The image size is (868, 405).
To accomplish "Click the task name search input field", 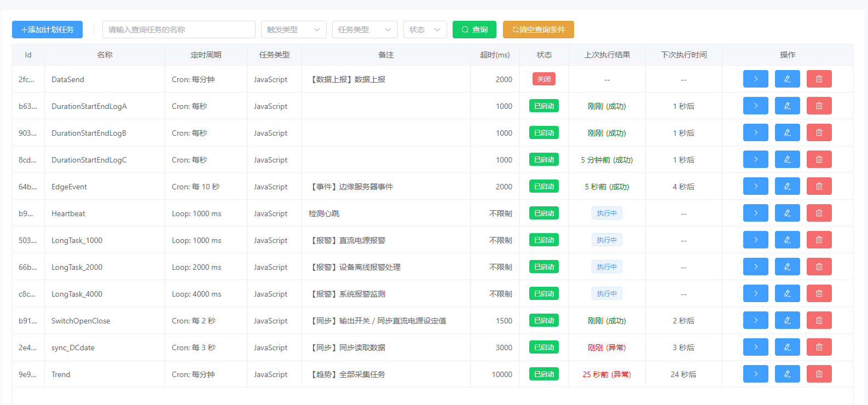I will pos(178,30).
